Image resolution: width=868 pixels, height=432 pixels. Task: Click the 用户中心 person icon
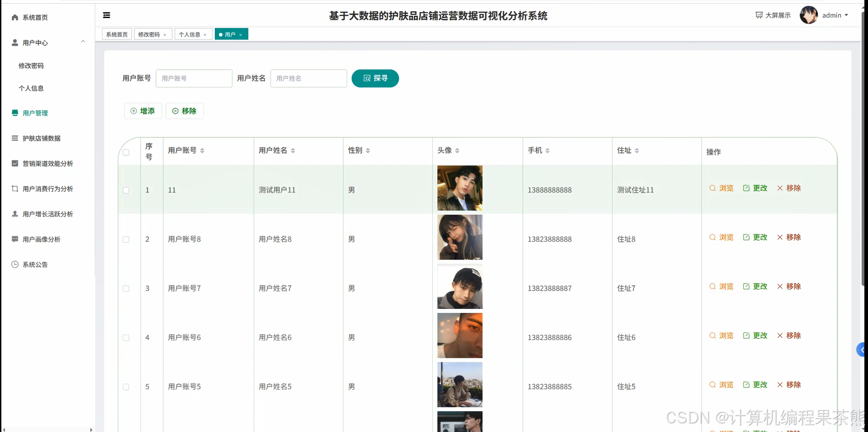(x=15, y=43)
